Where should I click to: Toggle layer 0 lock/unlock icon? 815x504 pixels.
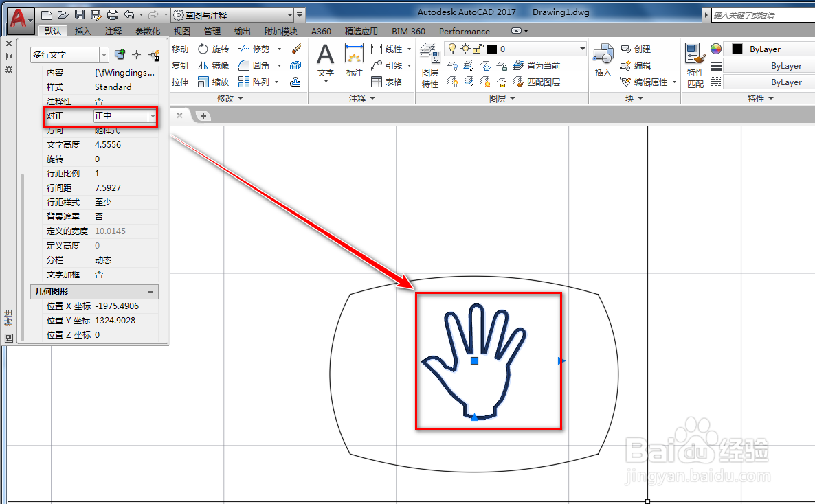point(478,49)
